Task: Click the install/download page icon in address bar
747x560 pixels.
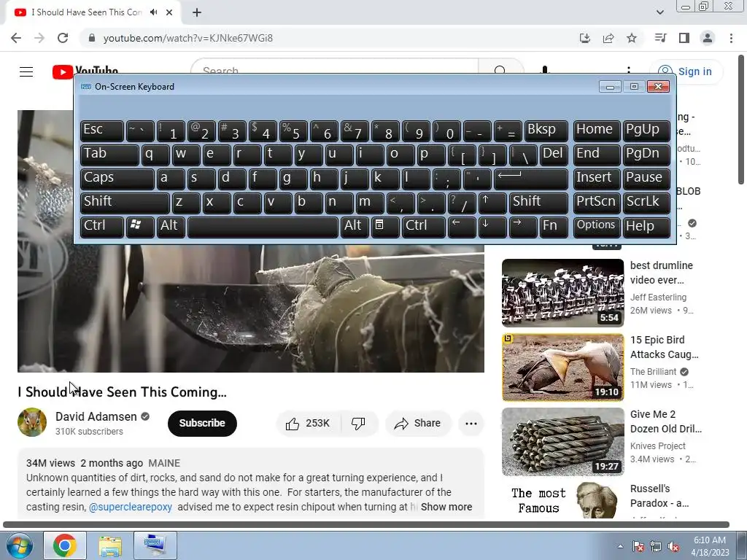Action: pyautogui.click(x=585, y=38)
